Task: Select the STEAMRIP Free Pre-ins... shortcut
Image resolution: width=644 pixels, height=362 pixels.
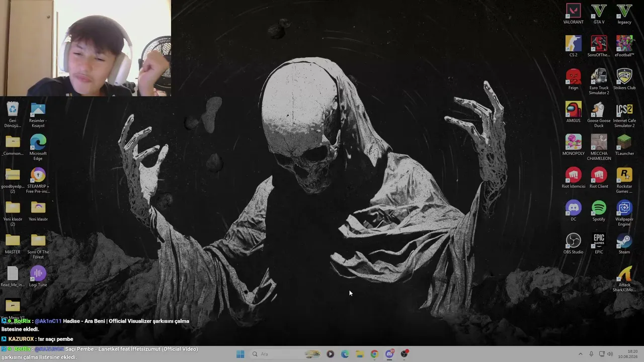Action: 38,181
